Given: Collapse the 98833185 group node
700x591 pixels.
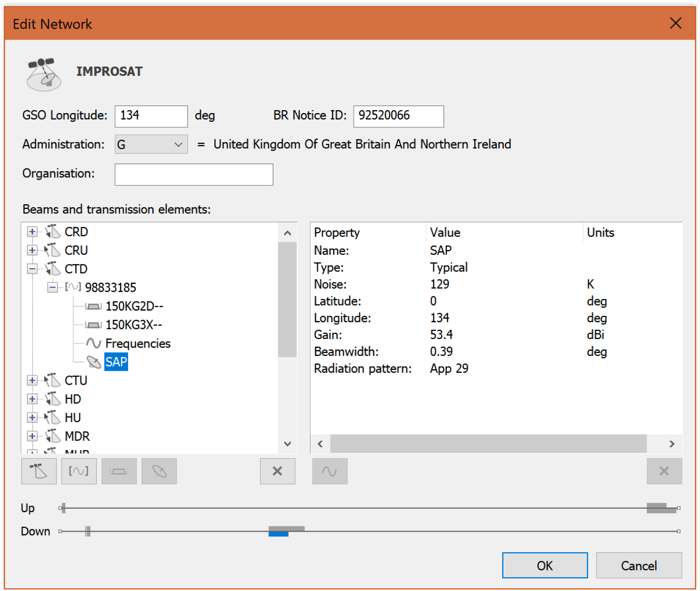Looking at the screenshot, I should pos(53,287).
